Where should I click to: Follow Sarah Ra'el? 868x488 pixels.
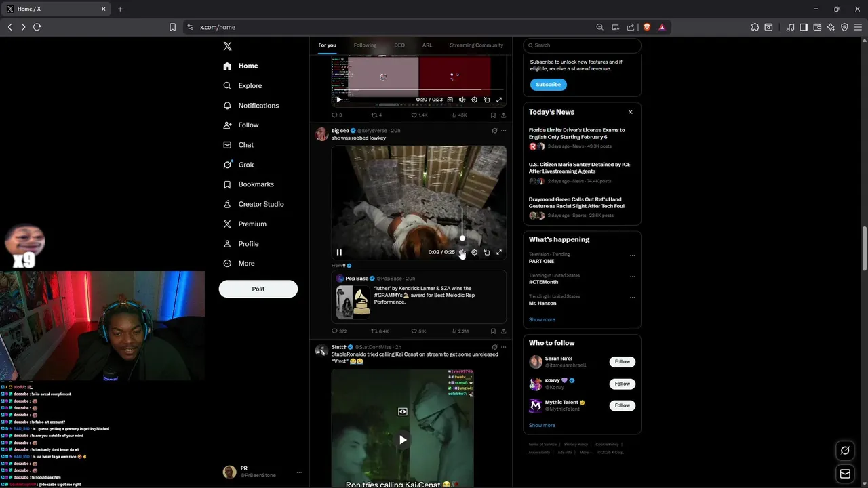pyautogui.click(x=622, y=362)
